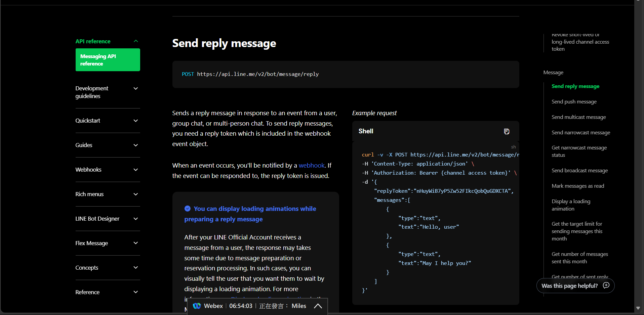644x315 pixels.
Task: Click the Shell tab label
Action: (366, 131)
